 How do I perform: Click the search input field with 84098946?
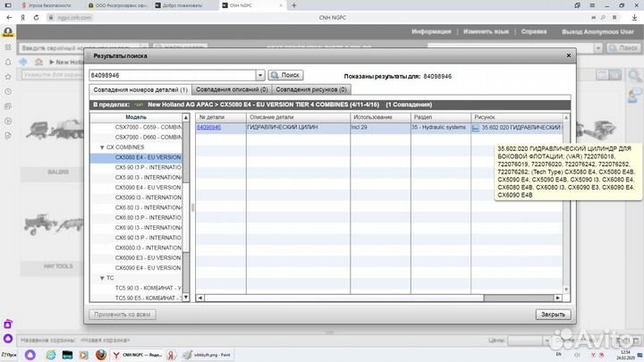[x=173, y=76]
